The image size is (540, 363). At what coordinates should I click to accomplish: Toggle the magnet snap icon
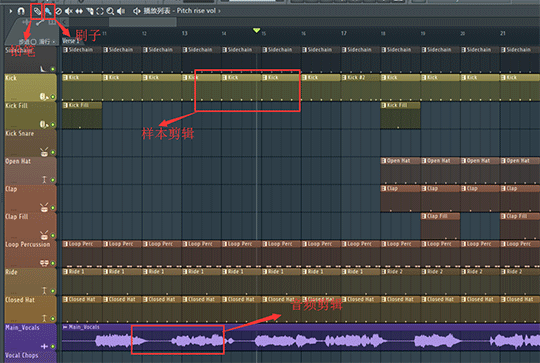[x=21, y=11]
